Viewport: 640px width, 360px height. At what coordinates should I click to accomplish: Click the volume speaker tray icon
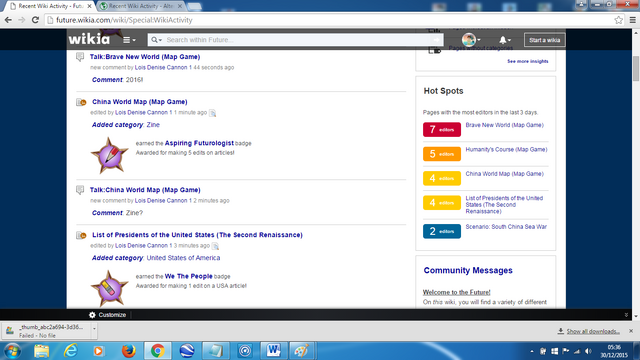coord(588,351)
